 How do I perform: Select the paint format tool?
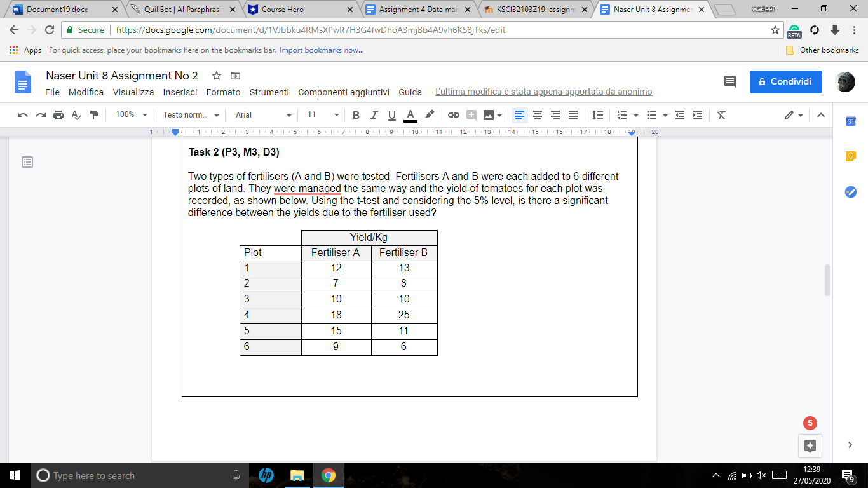point(94,115)
